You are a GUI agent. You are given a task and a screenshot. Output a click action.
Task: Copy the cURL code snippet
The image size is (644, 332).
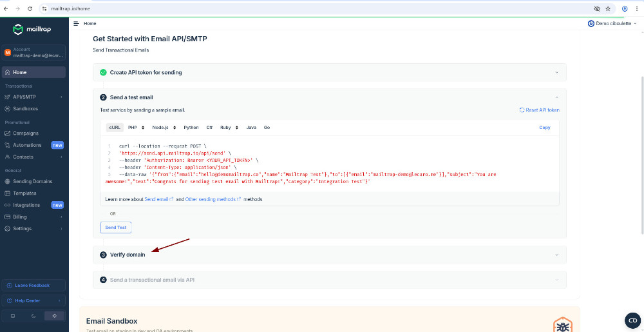(544, 128)
